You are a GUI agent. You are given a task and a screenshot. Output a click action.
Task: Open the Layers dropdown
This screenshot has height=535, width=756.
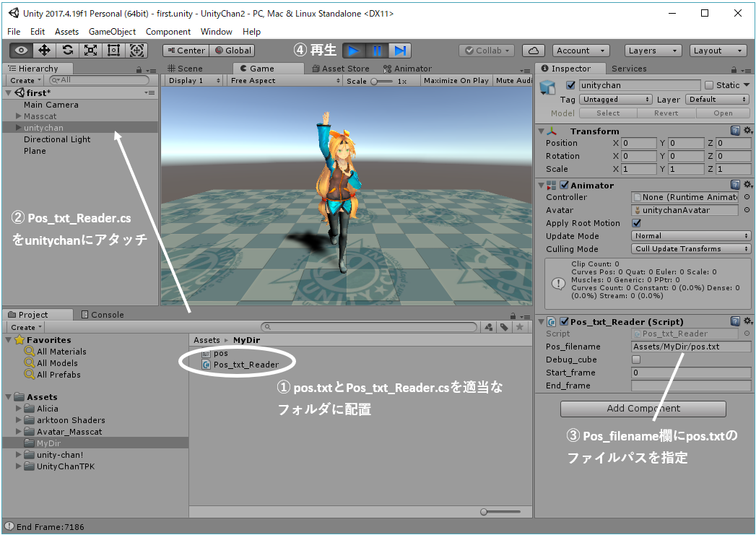click(652, 51)
